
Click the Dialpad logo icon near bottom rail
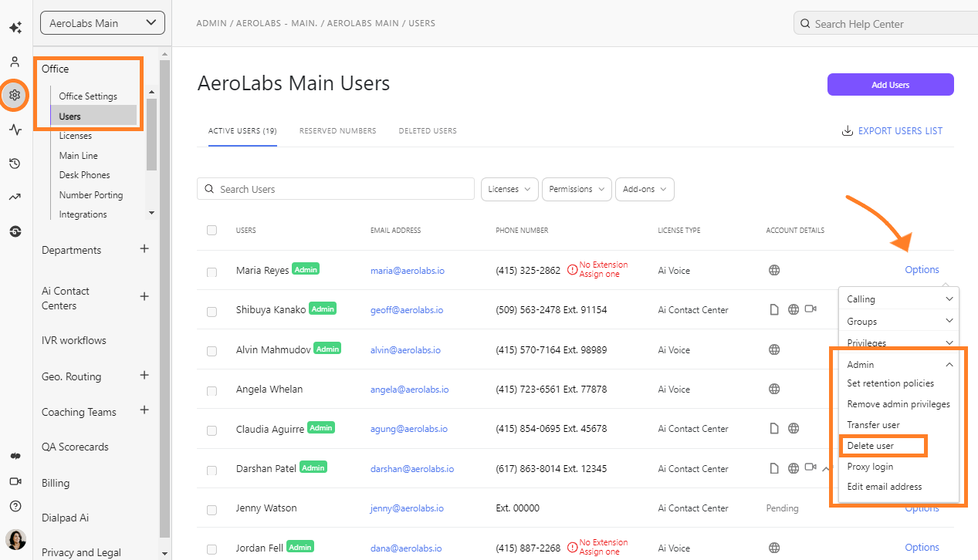point(15,457)
